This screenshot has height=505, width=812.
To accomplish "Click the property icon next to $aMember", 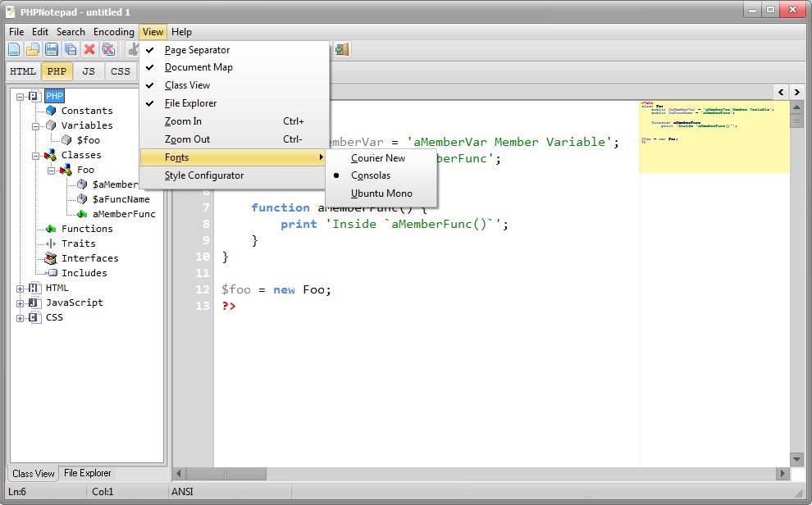I will [x=82, y=184].
